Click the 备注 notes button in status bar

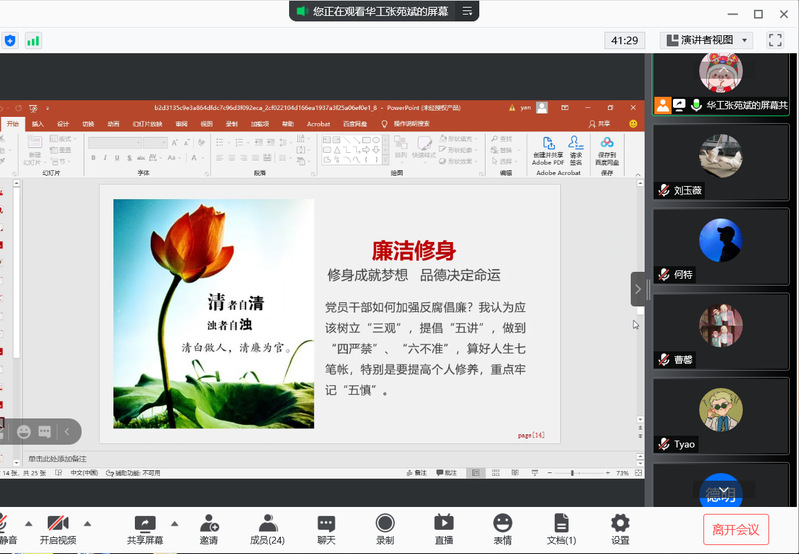417,473
